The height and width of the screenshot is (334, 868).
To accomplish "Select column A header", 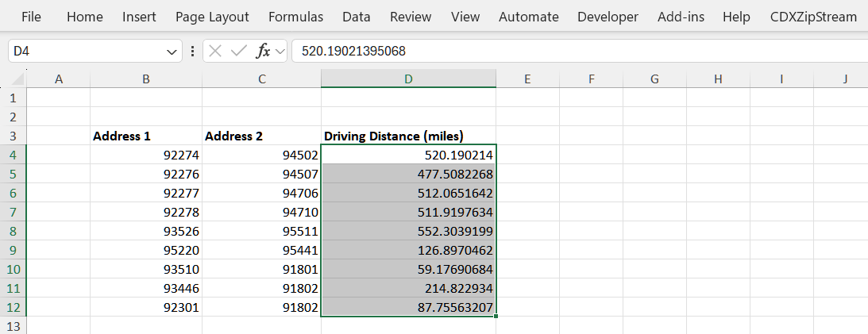I will [59, 79].
